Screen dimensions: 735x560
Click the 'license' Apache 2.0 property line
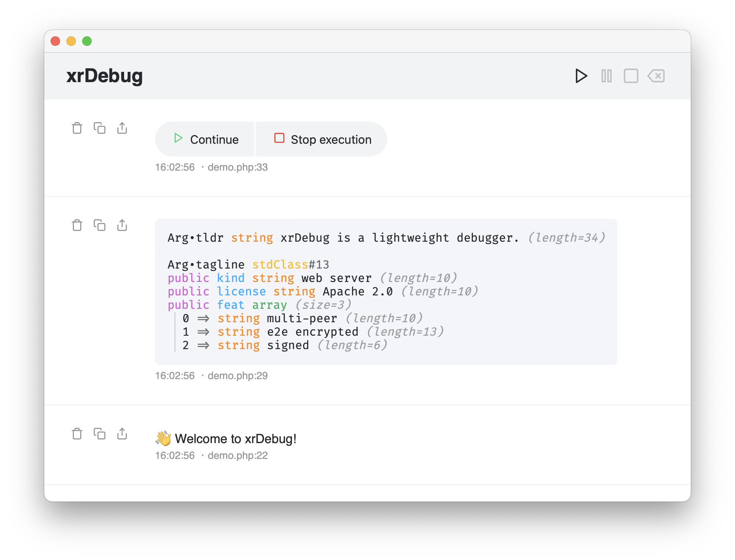(x=323, y=291)
